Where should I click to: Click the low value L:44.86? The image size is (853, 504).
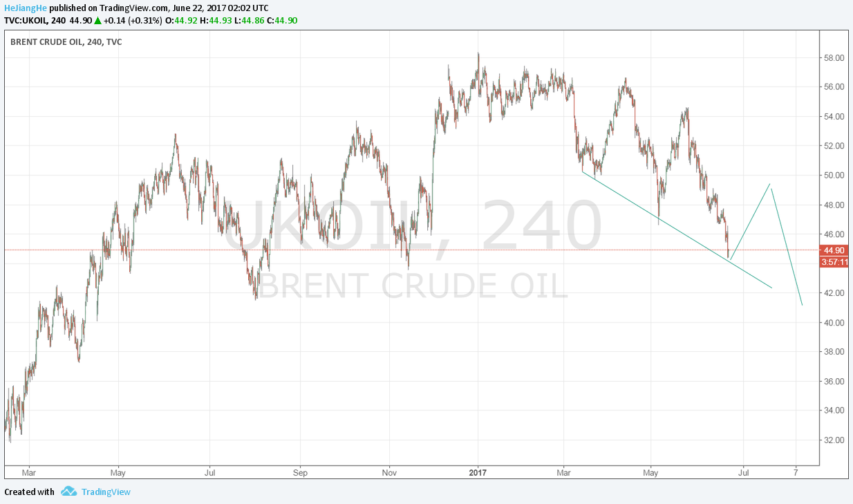pos(250,20)
